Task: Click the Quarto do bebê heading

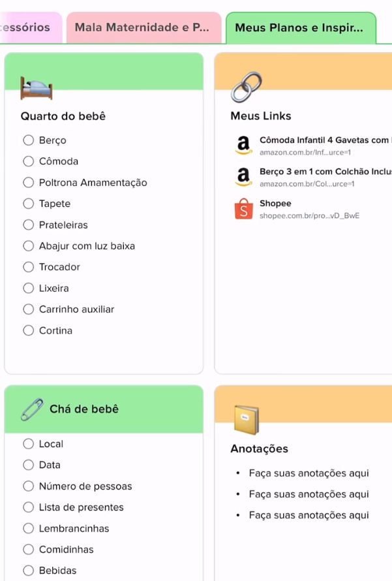Action: (63, 116)
